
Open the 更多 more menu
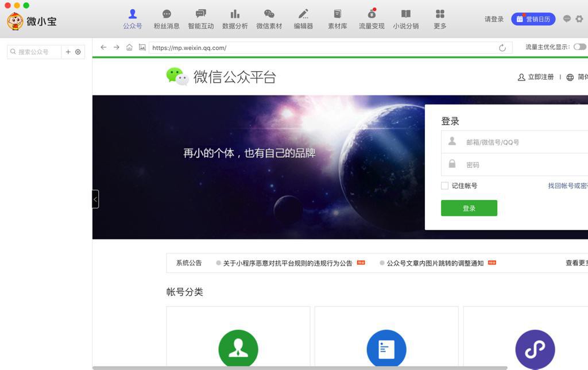(x=440, y=19)
